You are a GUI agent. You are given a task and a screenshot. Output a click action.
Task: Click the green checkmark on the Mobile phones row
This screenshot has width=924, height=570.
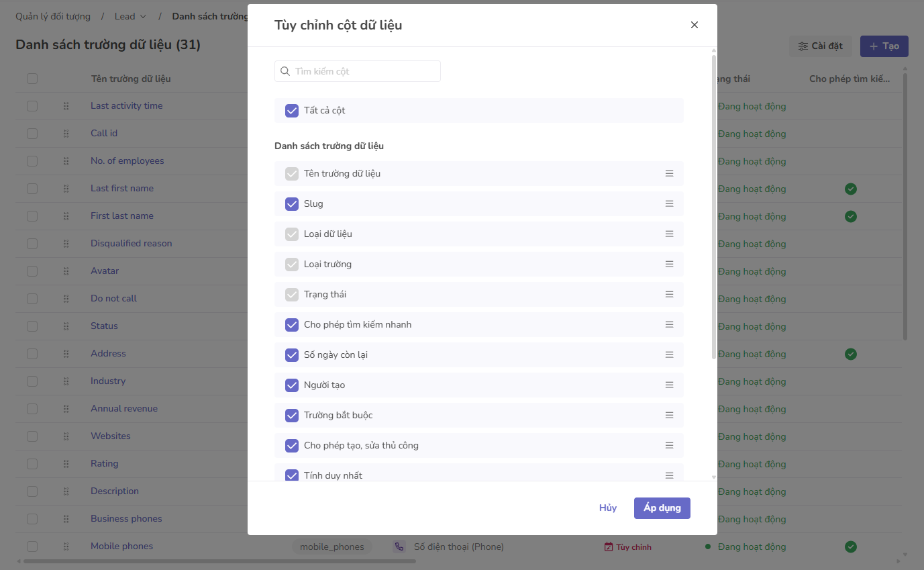click(x=850, y=547)
